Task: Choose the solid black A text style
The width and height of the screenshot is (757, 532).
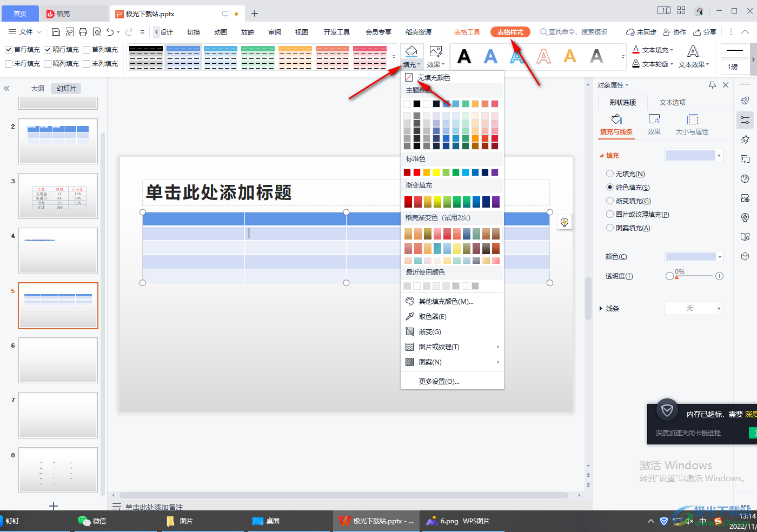Action: [464, 56]
